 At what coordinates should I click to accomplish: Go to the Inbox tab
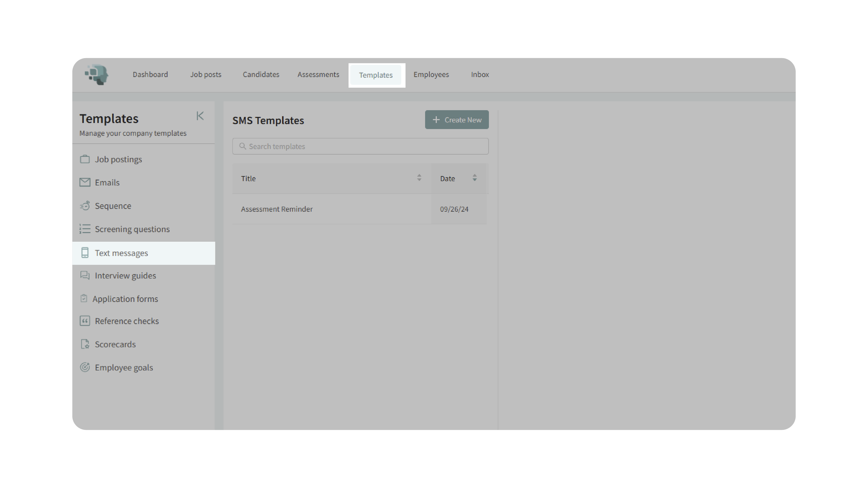tap(480, 74)
